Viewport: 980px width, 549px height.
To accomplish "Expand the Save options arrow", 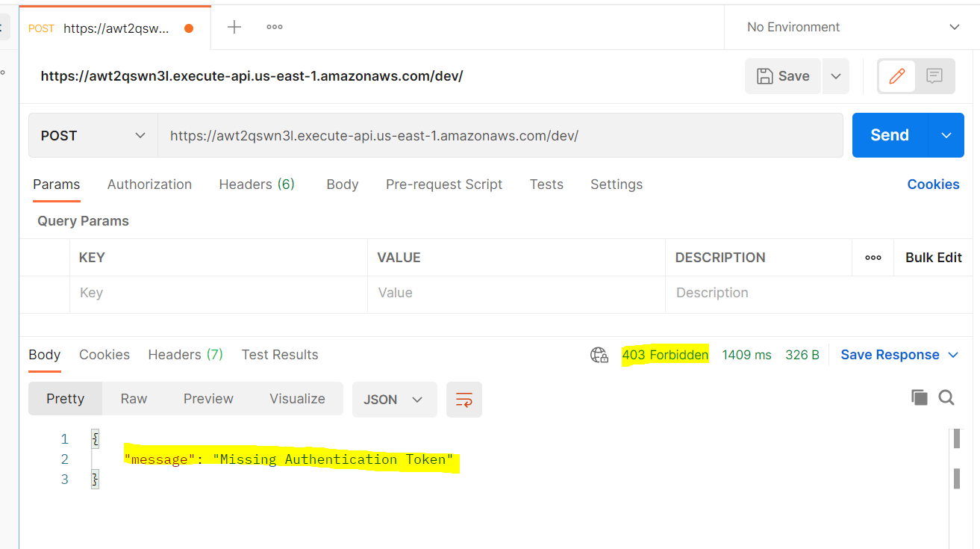I will click(836, 76).
